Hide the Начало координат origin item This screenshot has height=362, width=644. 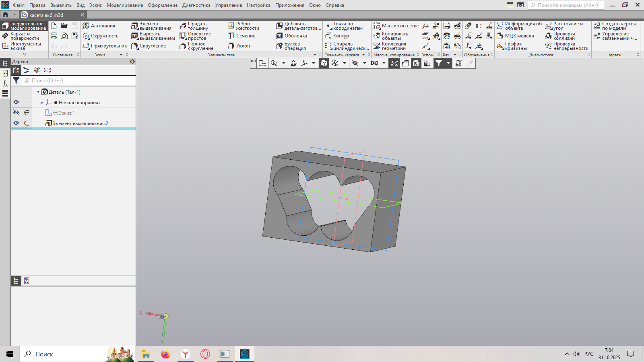point(16,103)
